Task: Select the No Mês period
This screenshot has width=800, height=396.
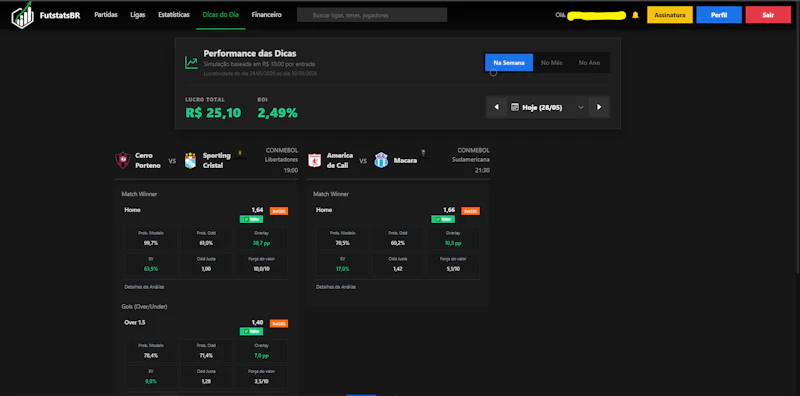Action: (x=552, y=63)
